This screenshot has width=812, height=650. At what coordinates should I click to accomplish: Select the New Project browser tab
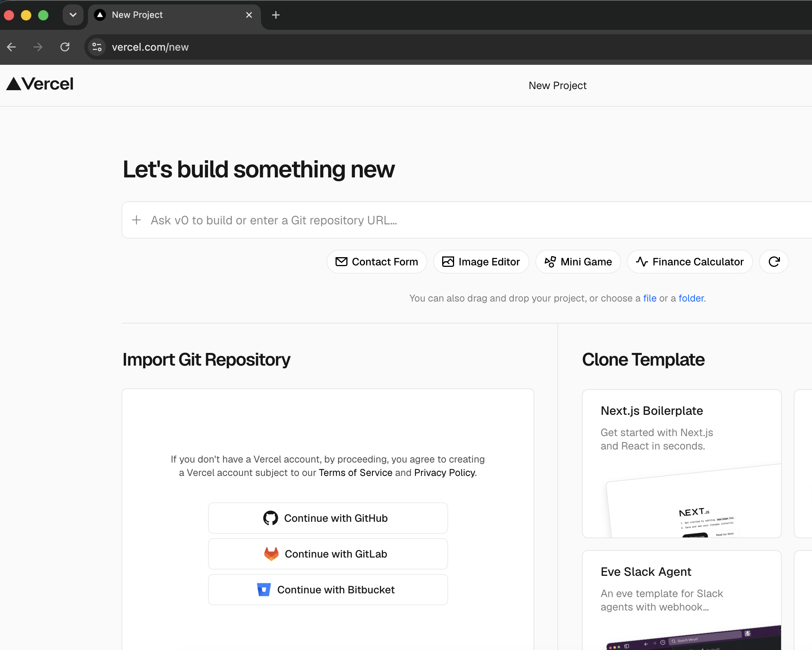174,15
